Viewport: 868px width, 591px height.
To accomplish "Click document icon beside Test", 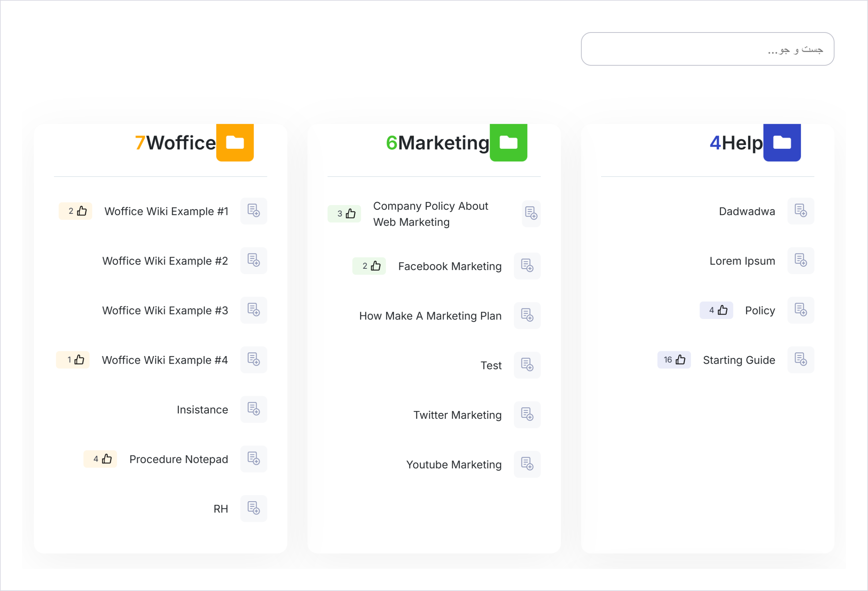I will coord(527,365).
